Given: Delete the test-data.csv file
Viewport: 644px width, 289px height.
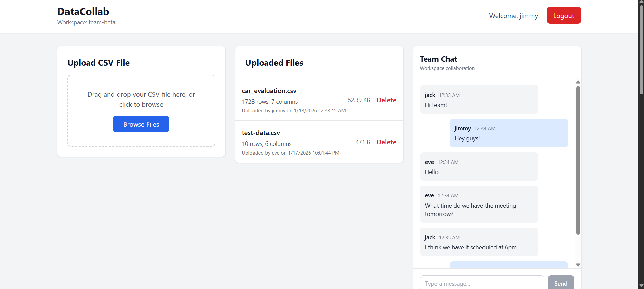Looking at the screenshot, I should [x=386, y=142].
